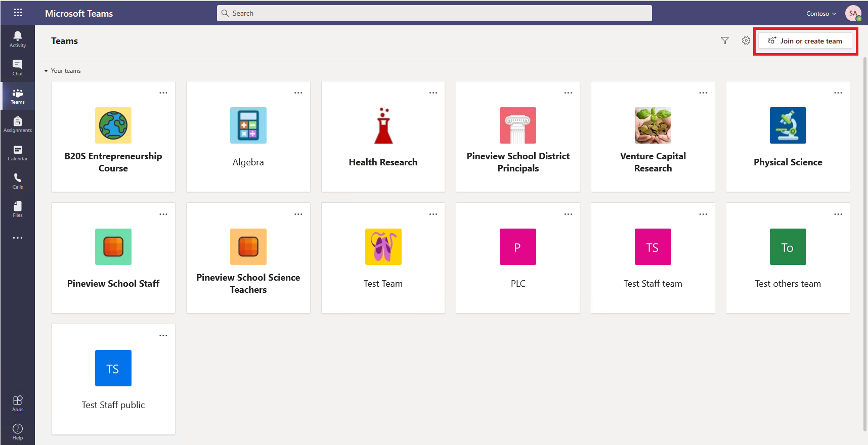Open more options for Algebra team

pyautogui.click(x=298, y=93)
